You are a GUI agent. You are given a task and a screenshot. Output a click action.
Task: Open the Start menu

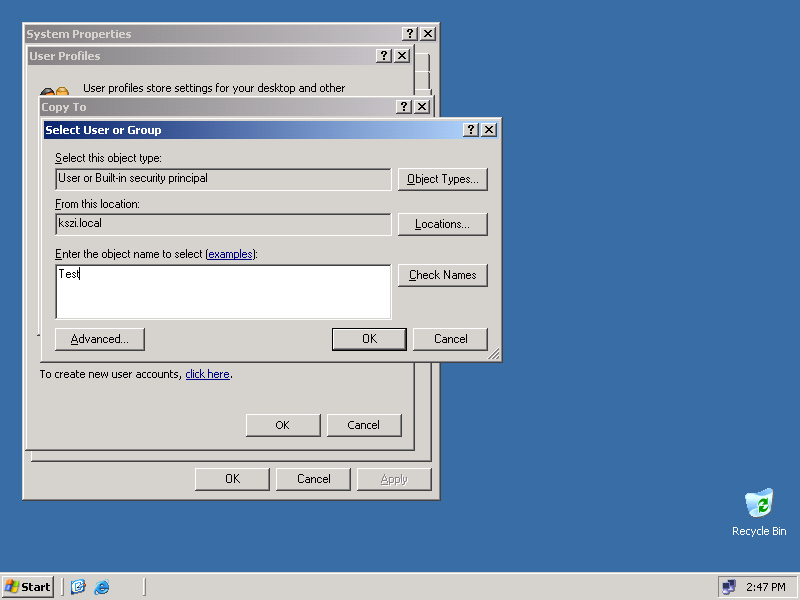[28, 587]
